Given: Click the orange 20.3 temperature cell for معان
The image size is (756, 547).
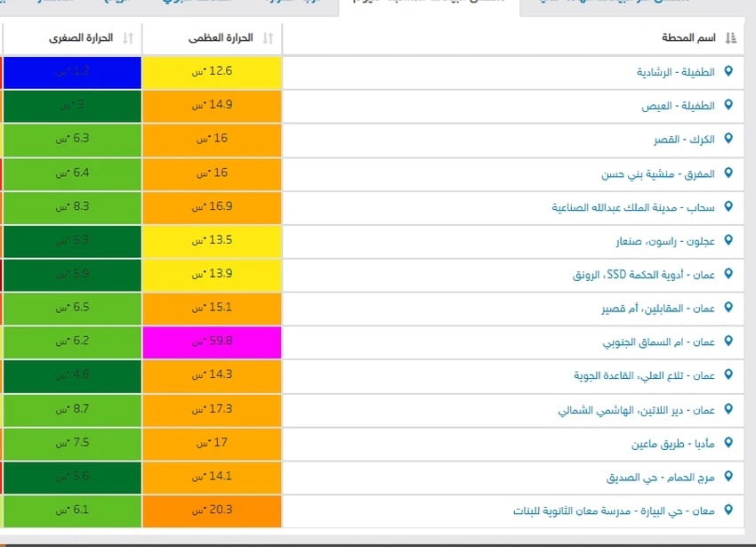Looking at the screenshot, I should 213,509.
